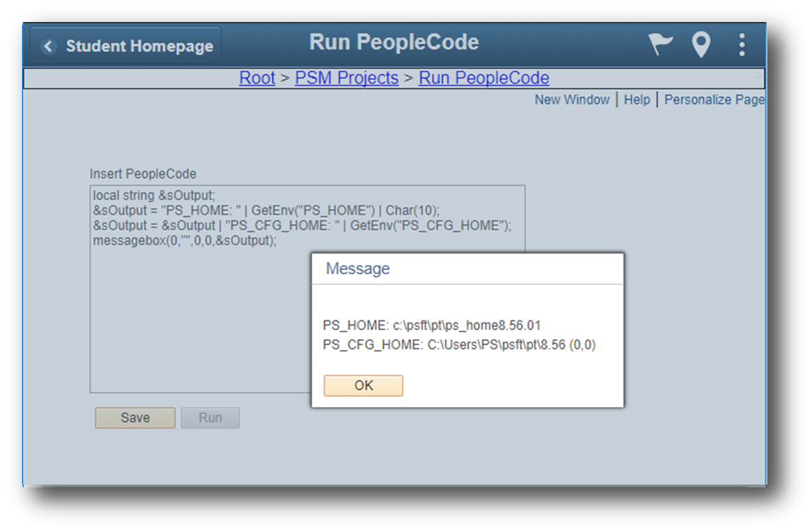812x532 pixels.
Task: Click the Root breadcrumb link
Action: [257, 78]
